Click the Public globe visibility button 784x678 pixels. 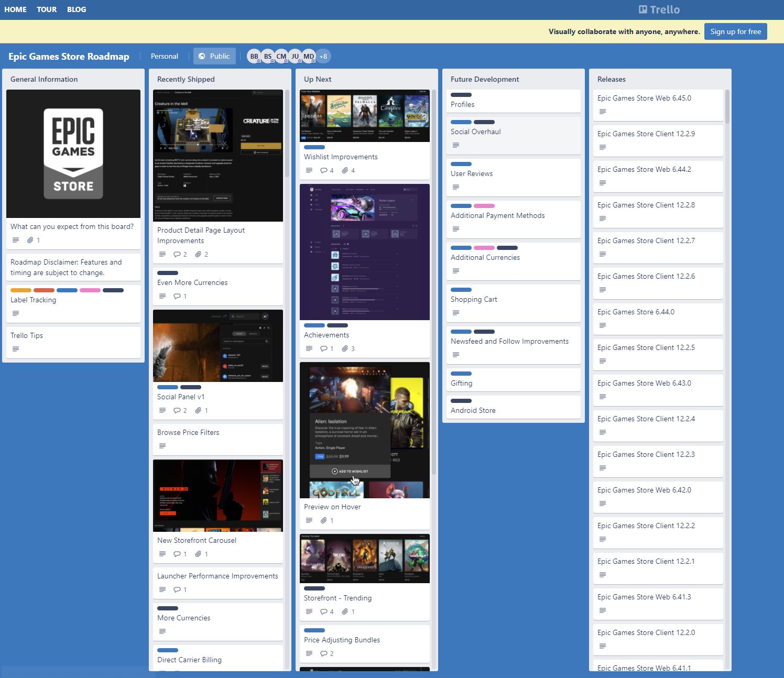(214, 56)
